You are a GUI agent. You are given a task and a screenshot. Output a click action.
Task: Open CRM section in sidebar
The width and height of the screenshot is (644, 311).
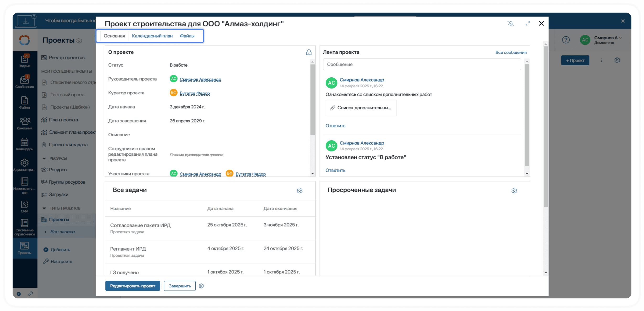click(x=24, y=206)
